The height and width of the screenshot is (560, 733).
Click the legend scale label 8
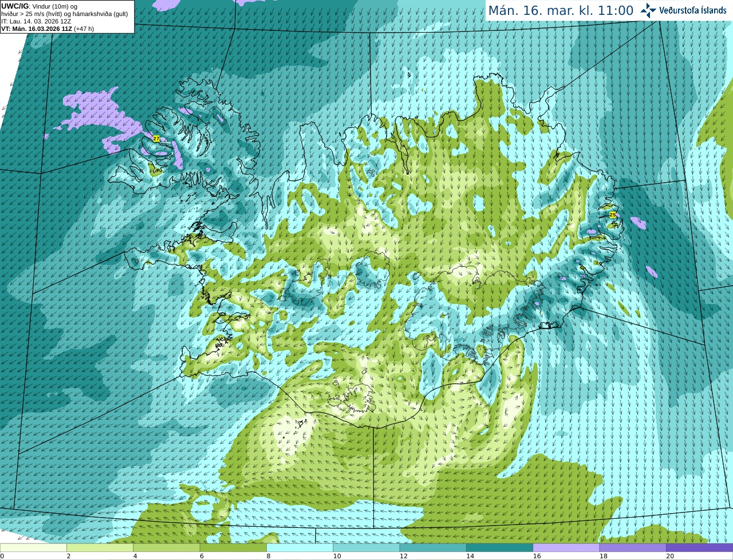pos(269,556)
